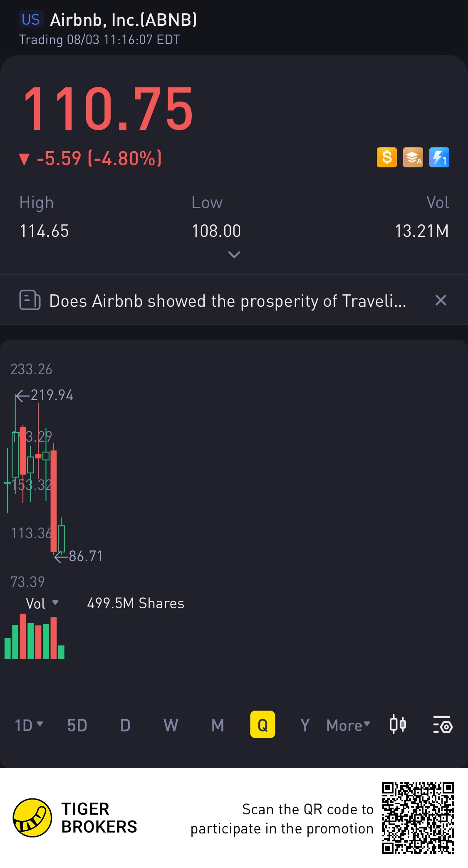Screen dimensions: 468x868
Task: Tap the orange stacked layers badge icon
Action: click(413, 157)
